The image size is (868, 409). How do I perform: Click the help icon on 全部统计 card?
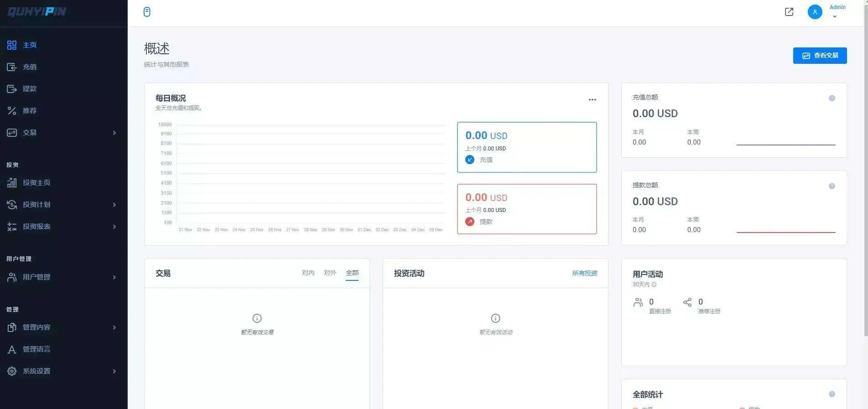pyautogui.click(x=832, y=394)
